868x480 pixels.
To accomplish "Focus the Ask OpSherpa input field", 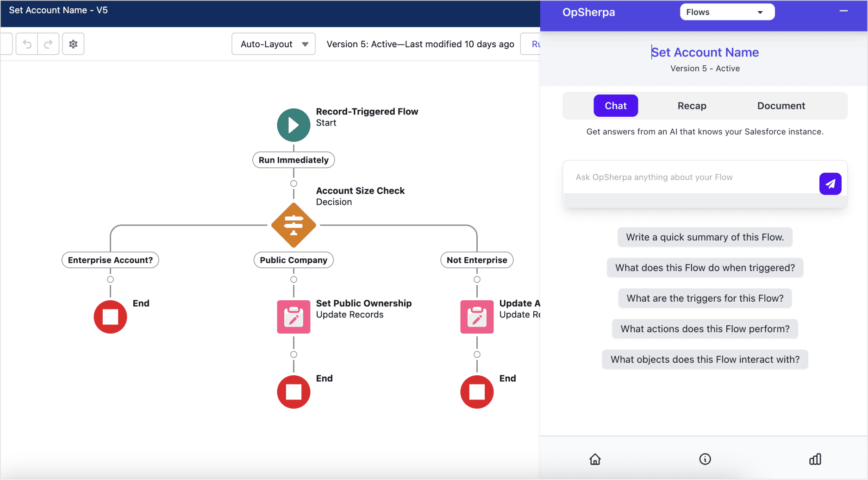I will 690,177.
